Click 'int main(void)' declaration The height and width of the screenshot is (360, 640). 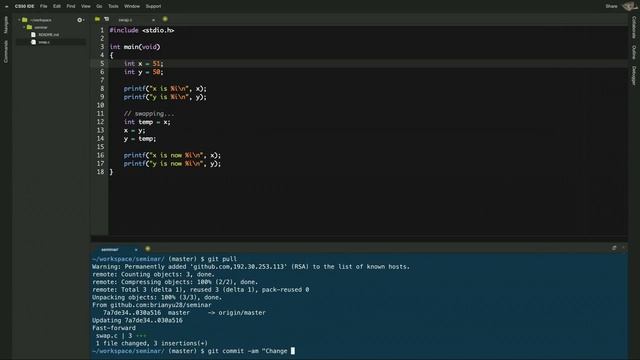135,47
